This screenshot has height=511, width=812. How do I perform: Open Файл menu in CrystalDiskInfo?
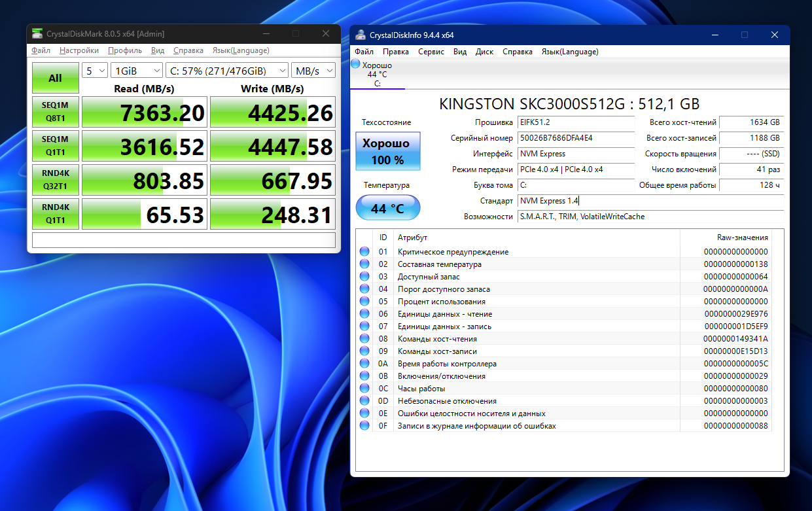click(364, 52)
